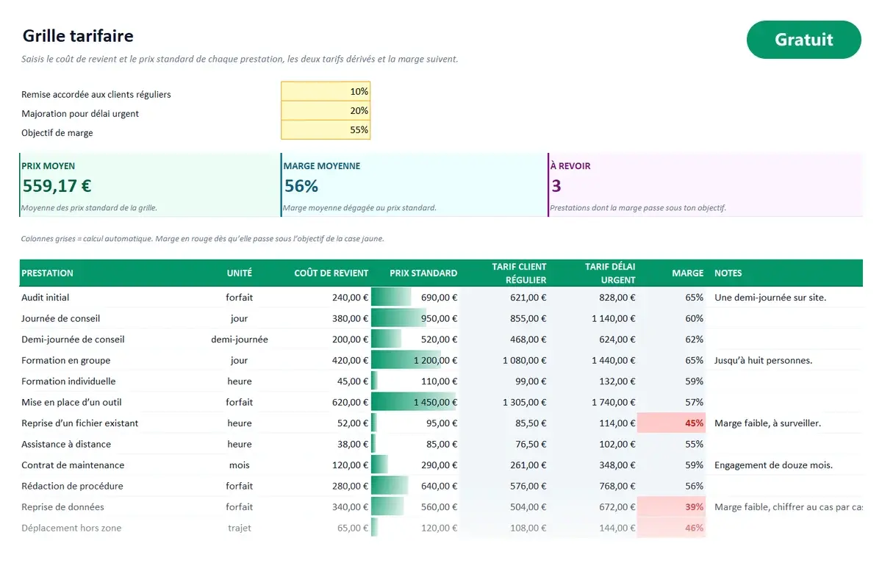Click the red 45% margin cell
The width and height of the screenshot is (882, 588).
[671, 423]
